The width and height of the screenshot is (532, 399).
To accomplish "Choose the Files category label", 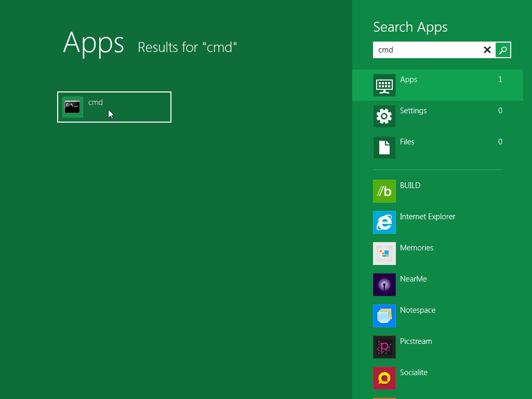I will point(407,142).
